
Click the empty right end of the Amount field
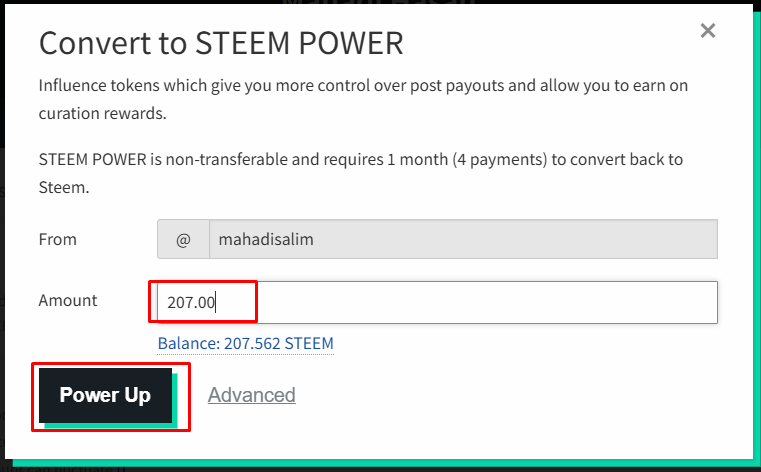(680, 302)
